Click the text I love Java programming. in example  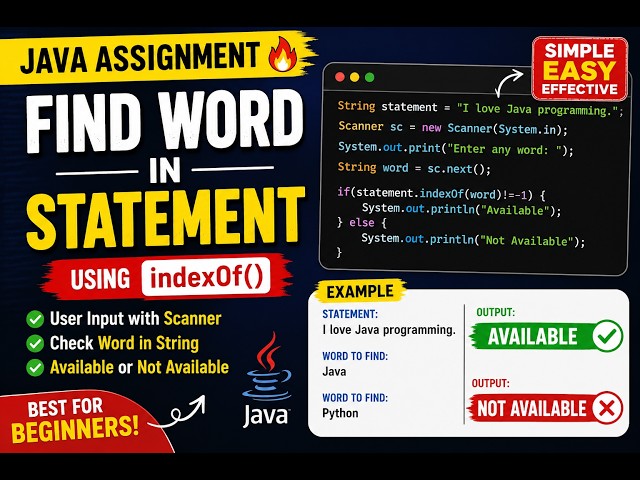[x=389, y=330]
